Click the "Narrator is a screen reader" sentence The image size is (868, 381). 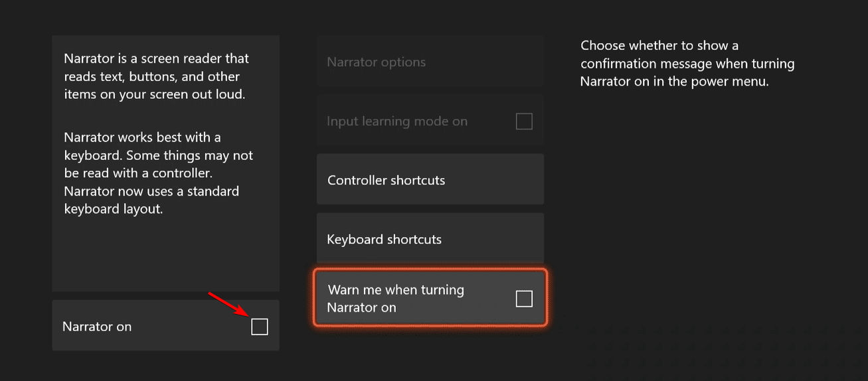pyautogui.click(x=156, y=58)
